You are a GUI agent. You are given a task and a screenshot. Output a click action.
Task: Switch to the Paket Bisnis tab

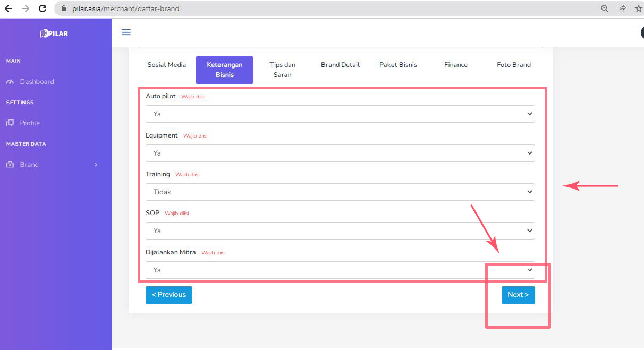398,65
